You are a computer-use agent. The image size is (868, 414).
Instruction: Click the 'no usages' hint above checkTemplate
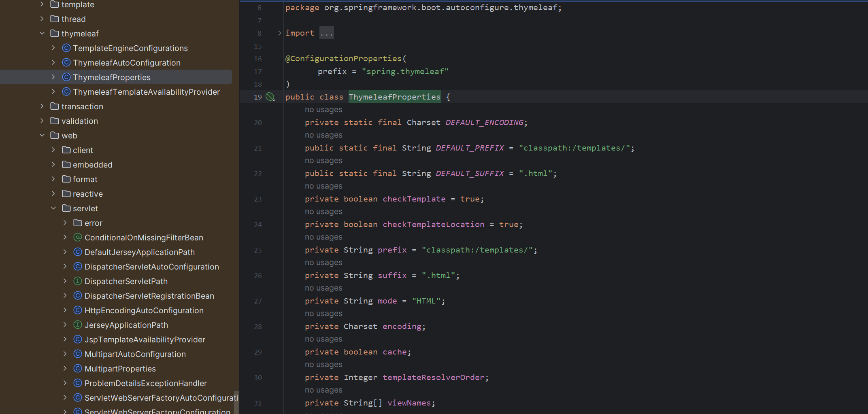(x=323, y=186)
